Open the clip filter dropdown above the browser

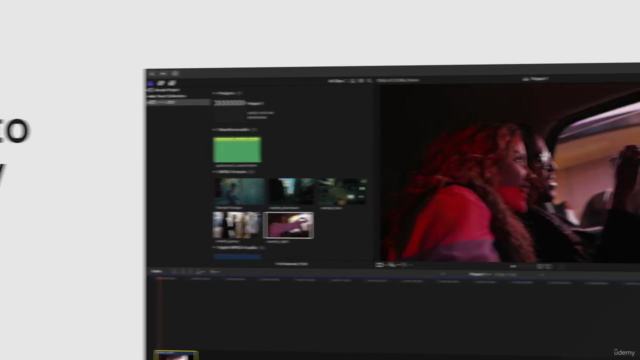pyautogui.click(x=337, y=81)
